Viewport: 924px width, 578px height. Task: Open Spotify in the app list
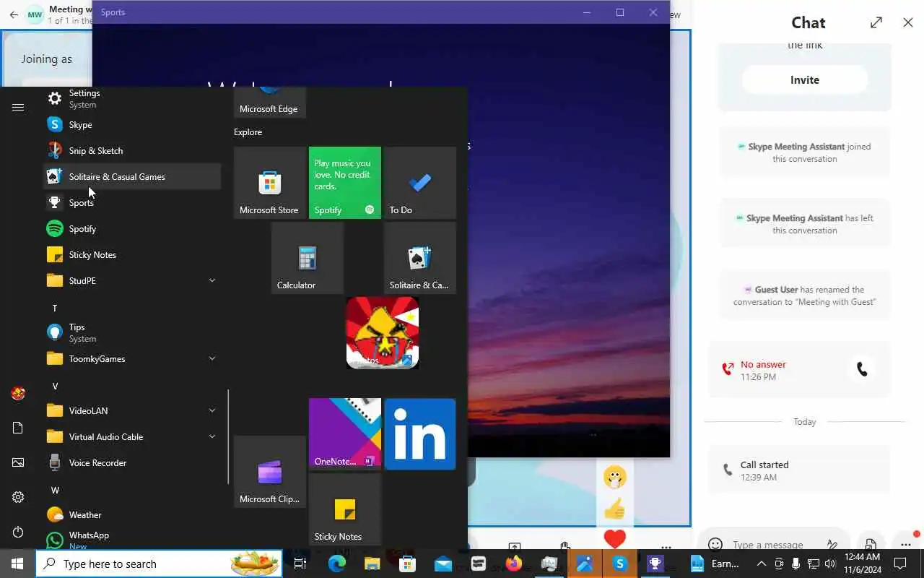(x=132, y=228)
